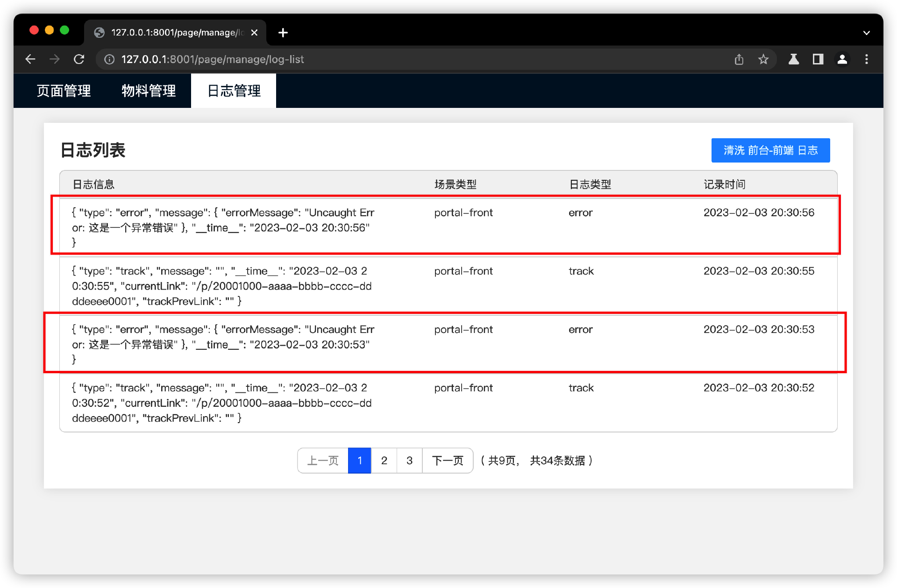Bookmark this page with star icon

click(x=763, y=59)
